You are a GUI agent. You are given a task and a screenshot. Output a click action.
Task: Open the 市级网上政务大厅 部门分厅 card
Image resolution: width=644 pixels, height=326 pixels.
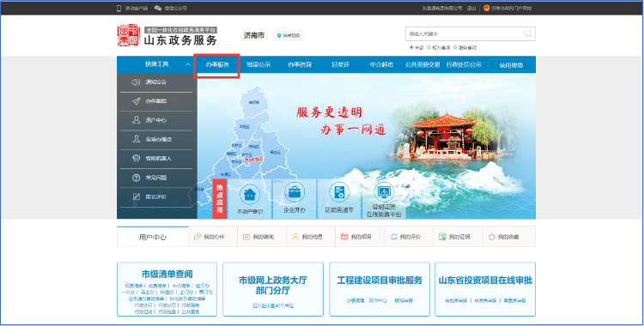(x=273, y=289)
